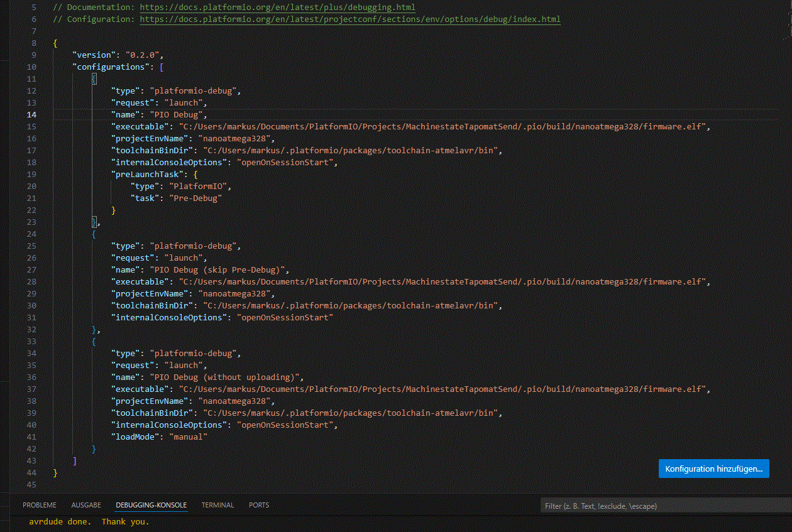Screen dimensions: 792x532
Task: Click the "loadMode" key on line 41
Action: [x=135, y=437]
